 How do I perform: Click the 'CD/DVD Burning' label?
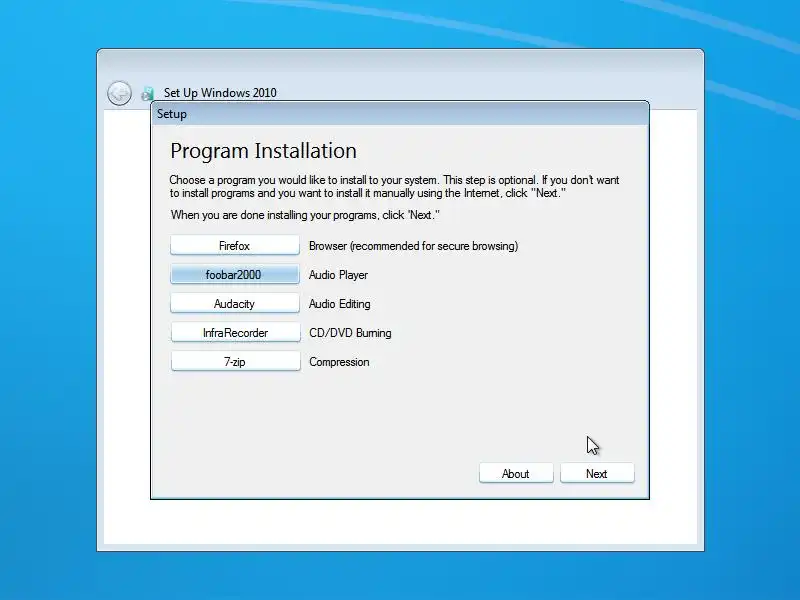pos(350,333)
